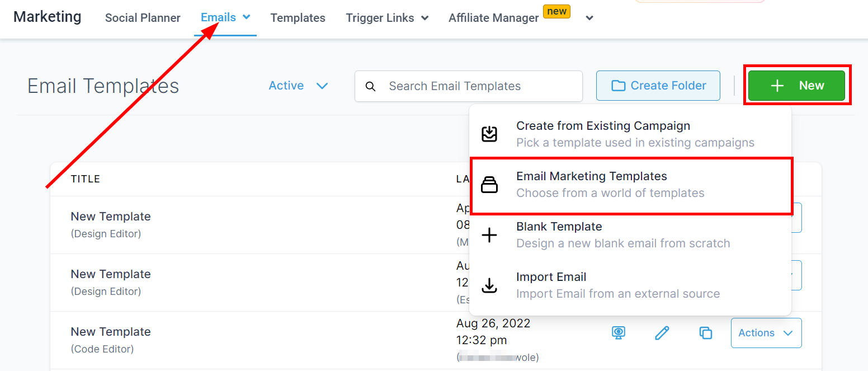Click the Create from Existing Campaign icon
This screenshot has height=371, width=868.
coord(489,134)
